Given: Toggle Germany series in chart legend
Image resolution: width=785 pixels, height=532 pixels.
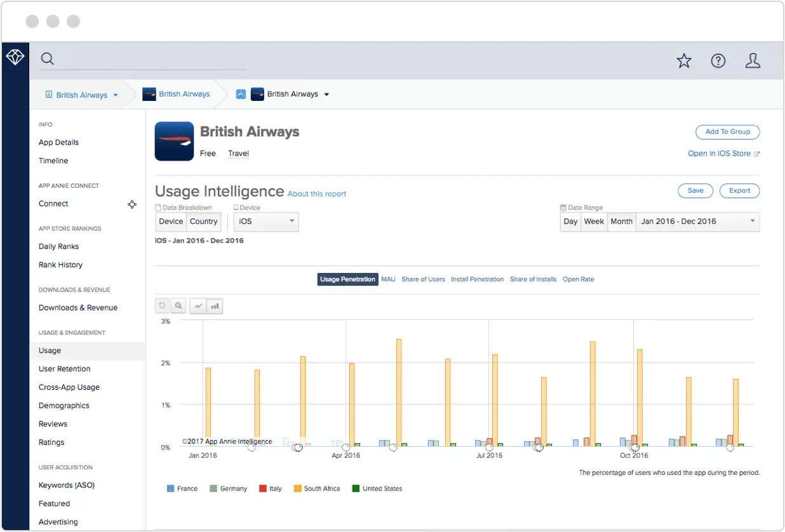Looking at the screenshot, I should tap(229, 489).
